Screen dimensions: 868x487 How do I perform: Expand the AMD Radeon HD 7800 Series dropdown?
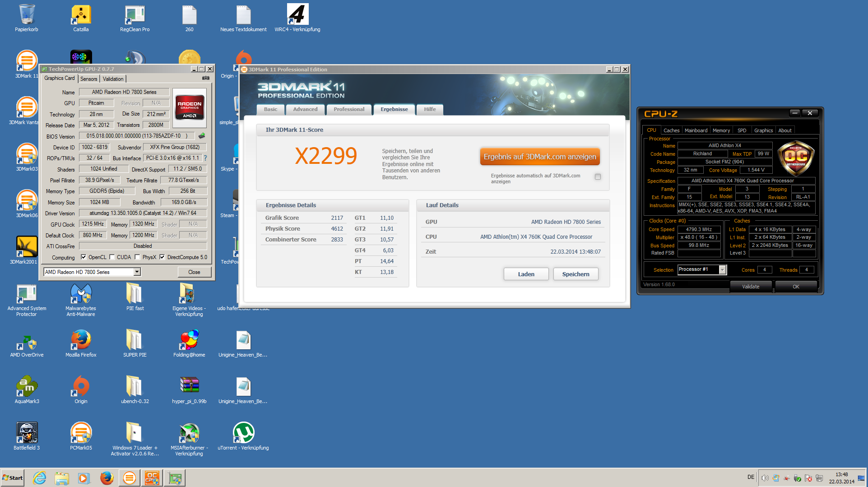(x=137, y=272)
